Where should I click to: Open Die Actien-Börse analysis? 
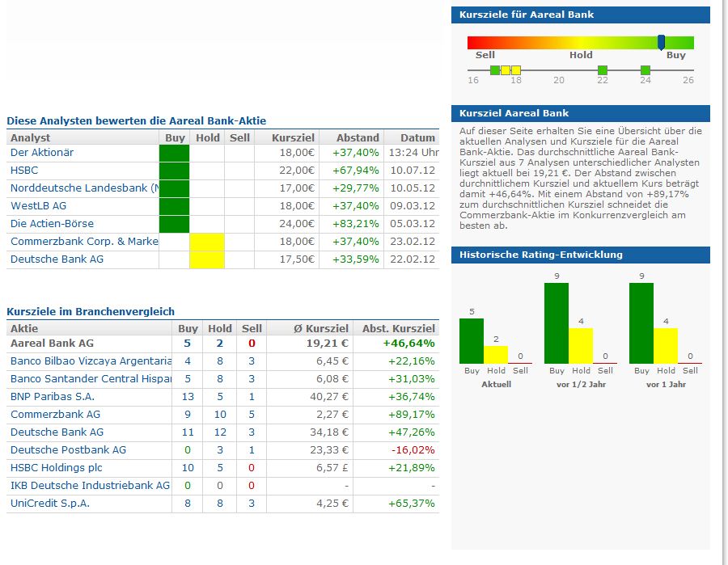pos(52,224)
